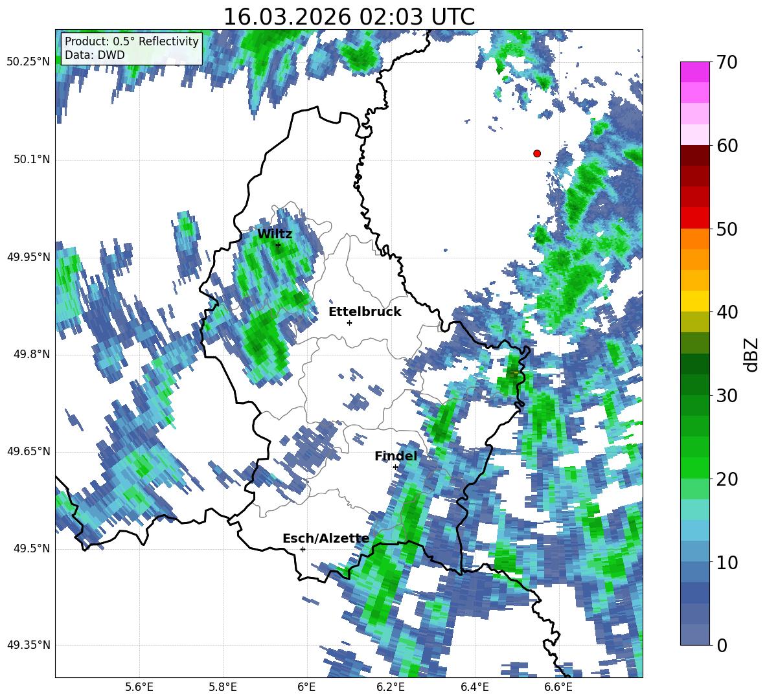This screenshot has width=767, height=700.
Task: Click the 0 tick label on colorbar
Action: click(x=722, y=645)
